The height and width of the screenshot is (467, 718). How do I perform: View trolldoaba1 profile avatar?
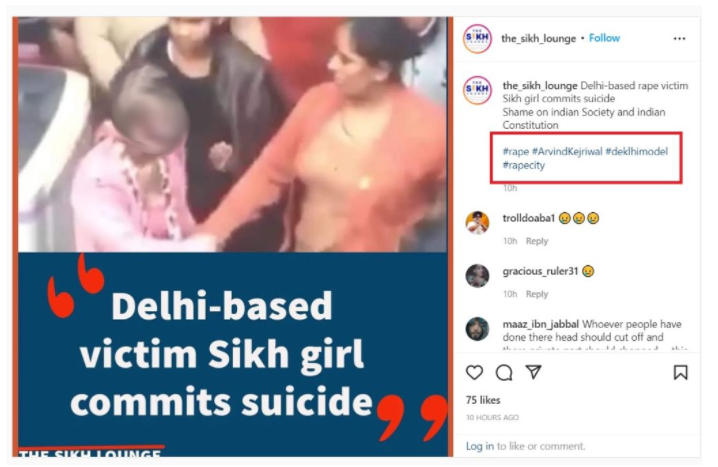[x=477, y=223]
